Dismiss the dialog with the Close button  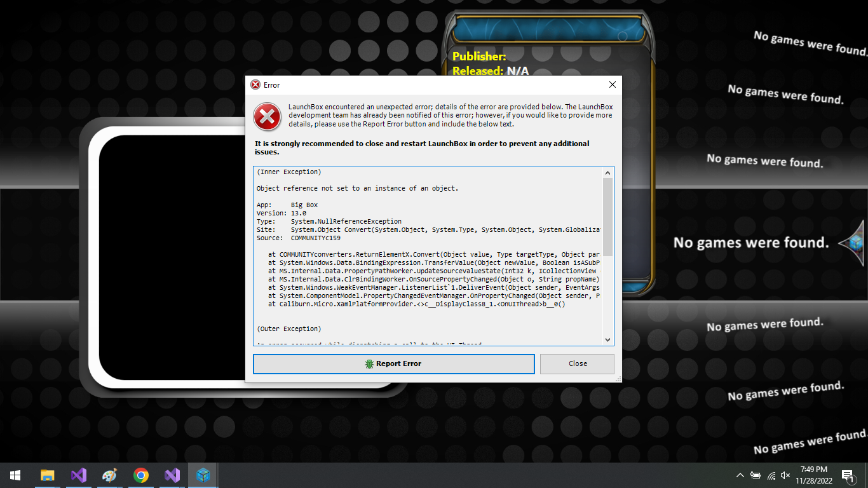pos(577,363)
